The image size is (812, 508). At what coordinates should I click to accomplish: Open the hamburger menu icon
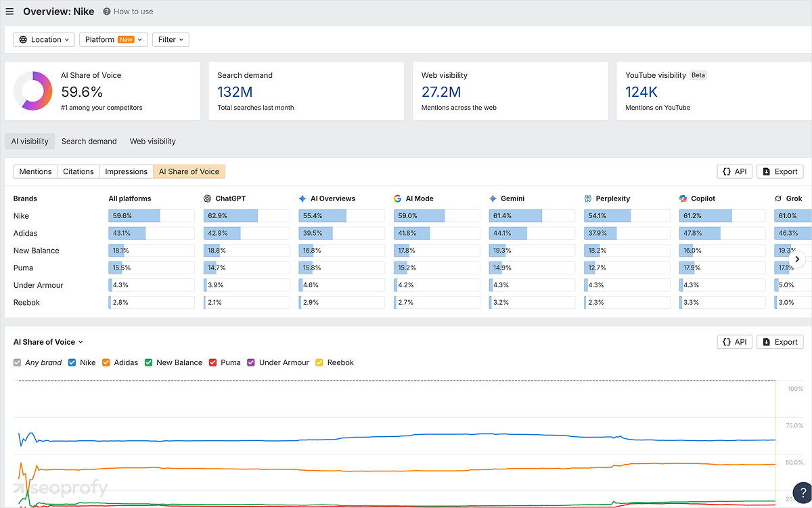(x=9, y=12)
